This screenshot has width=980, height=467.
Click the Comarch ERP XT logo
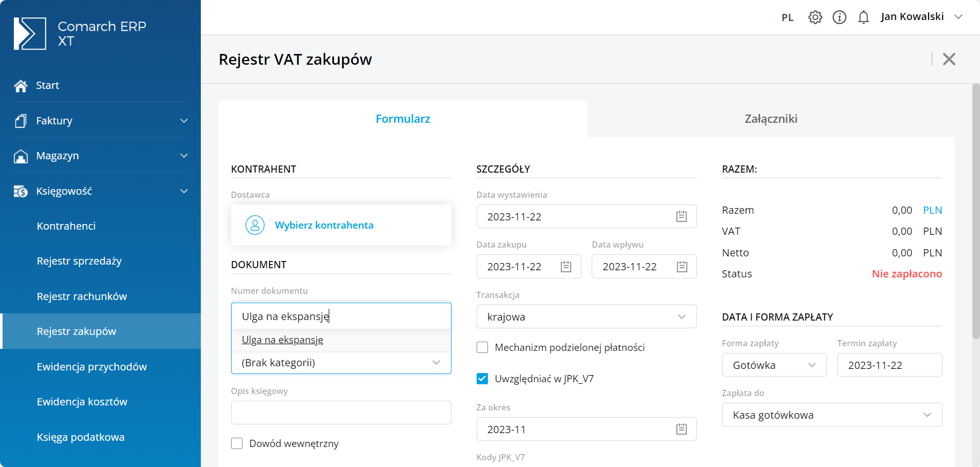(x=80, y=33)
